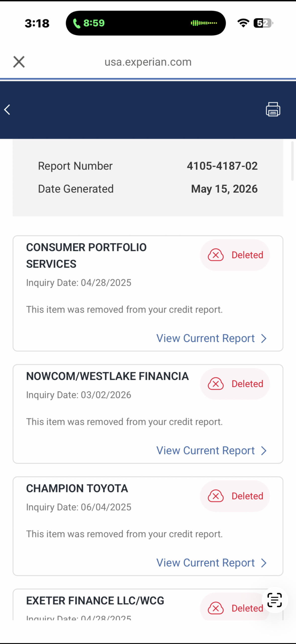The width and height of the screenshot is (296, 644).
Task: Tap the chevron beside Consumer Portfolio's View Current Report
Action: tap(264, 339)
